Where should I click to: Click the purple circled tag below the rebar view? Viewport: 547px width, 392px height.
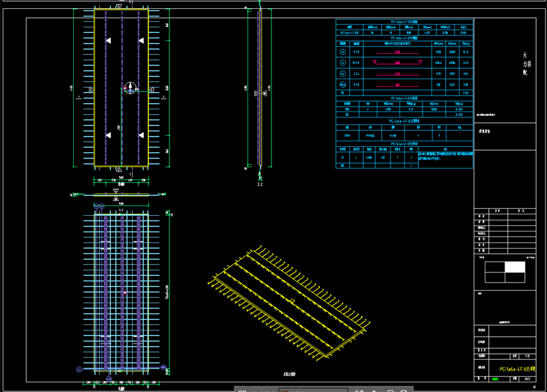click(x=109, y=378)
